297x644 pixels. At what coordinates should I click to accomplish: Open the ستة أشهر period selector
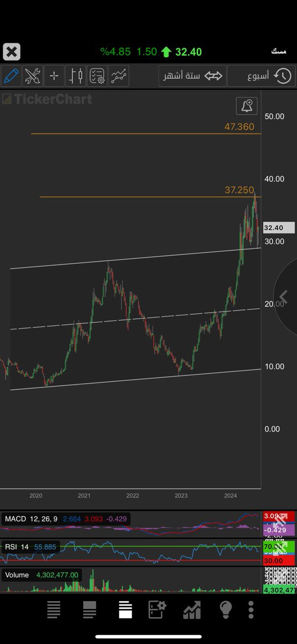point(192,76)
